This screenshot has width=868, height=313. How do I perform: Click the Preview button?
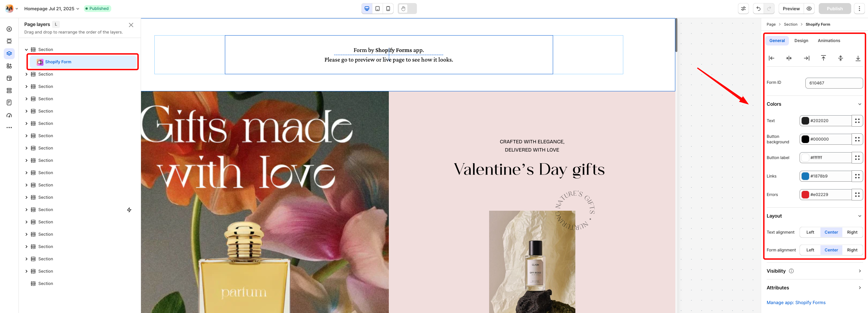point(791,9)
